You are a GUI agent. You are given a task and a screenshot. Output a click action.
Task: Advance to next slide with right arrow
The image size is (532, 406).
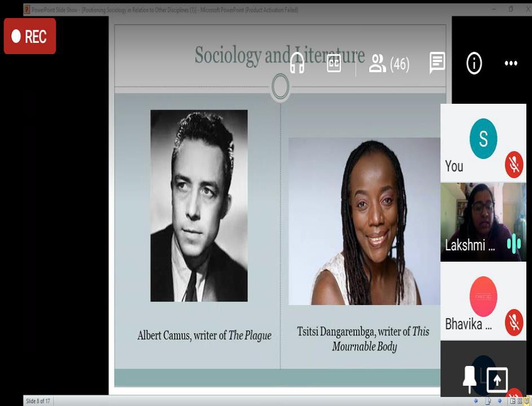[x=500, y=401]
